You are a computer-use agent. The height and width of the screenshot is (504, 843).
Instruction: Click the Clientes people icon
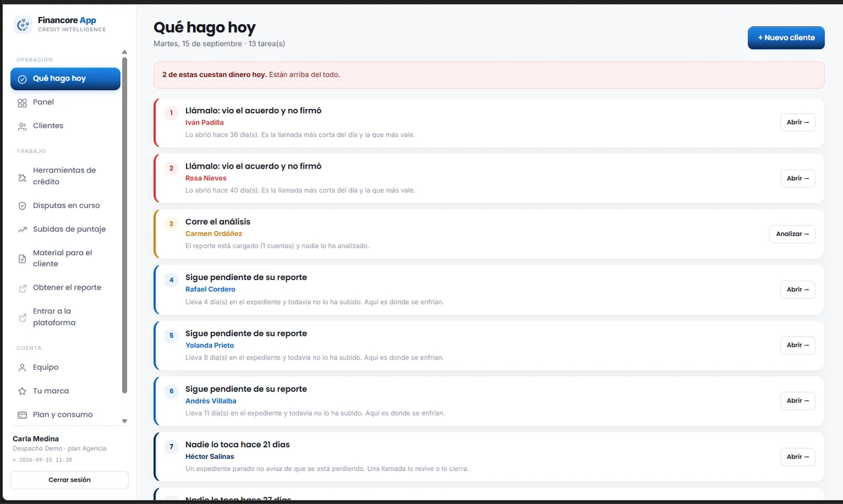tap(22, 126)
